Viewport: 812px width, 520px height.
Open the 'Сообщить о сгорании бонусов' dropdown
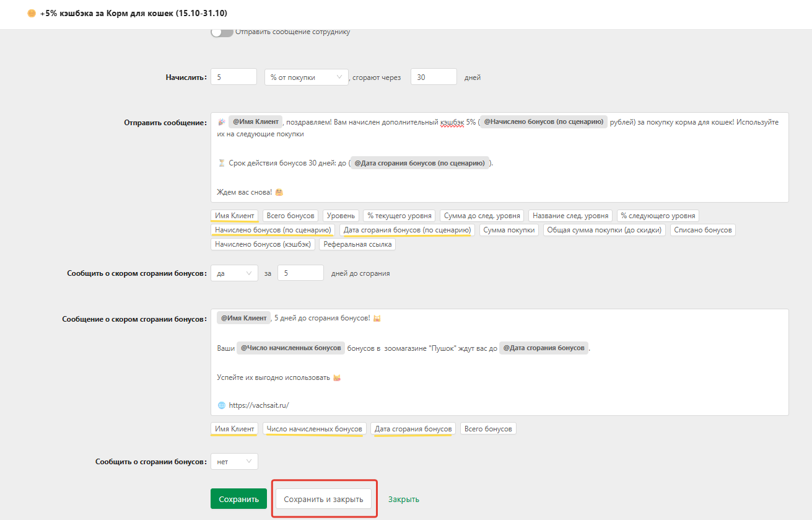click(234, 461)
